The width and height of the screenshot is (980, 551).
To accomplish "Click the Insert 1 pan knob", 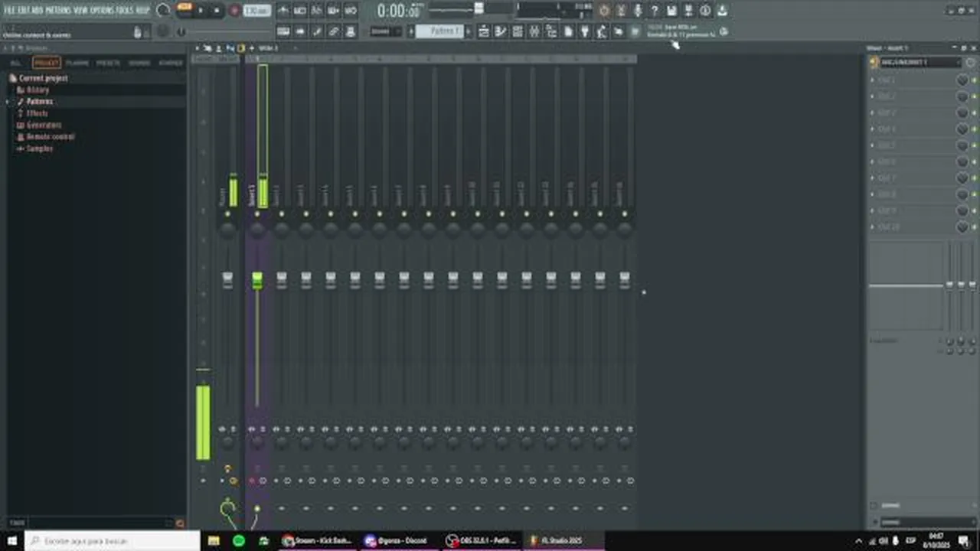I will point(257,230).
